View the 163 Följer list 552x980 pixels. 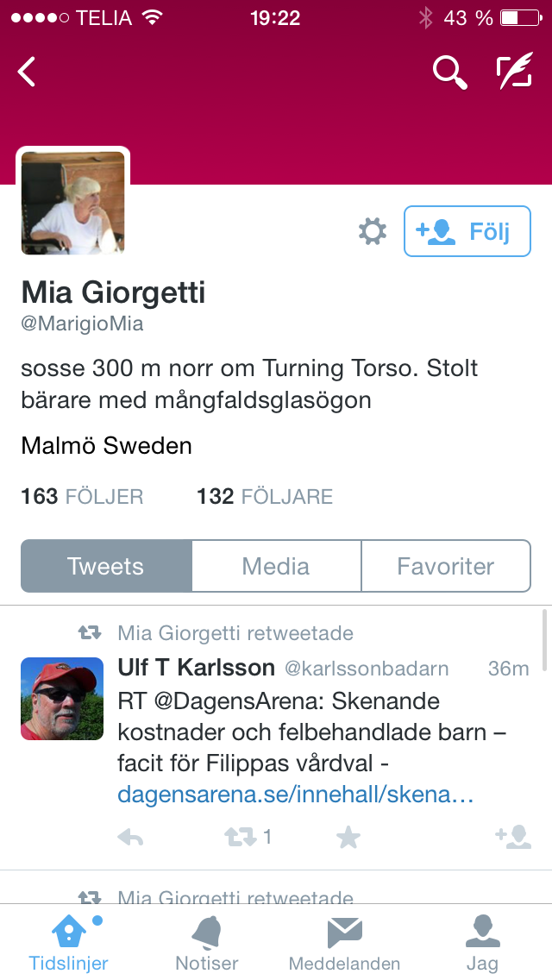tap(83, 497)
